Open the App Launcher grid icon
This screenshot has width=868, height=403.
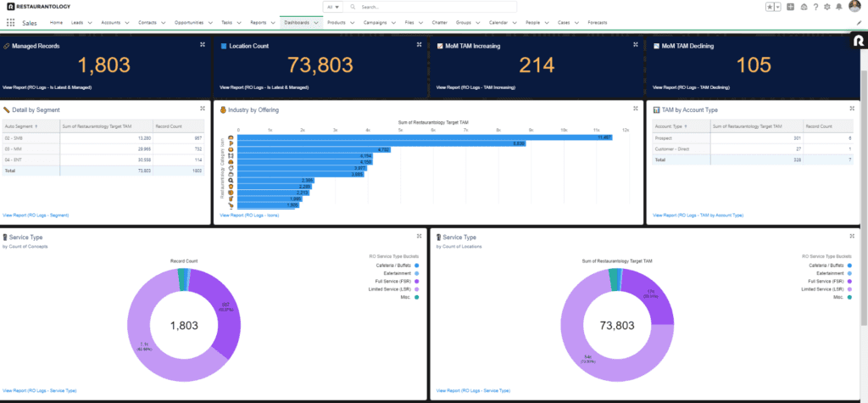10,23
